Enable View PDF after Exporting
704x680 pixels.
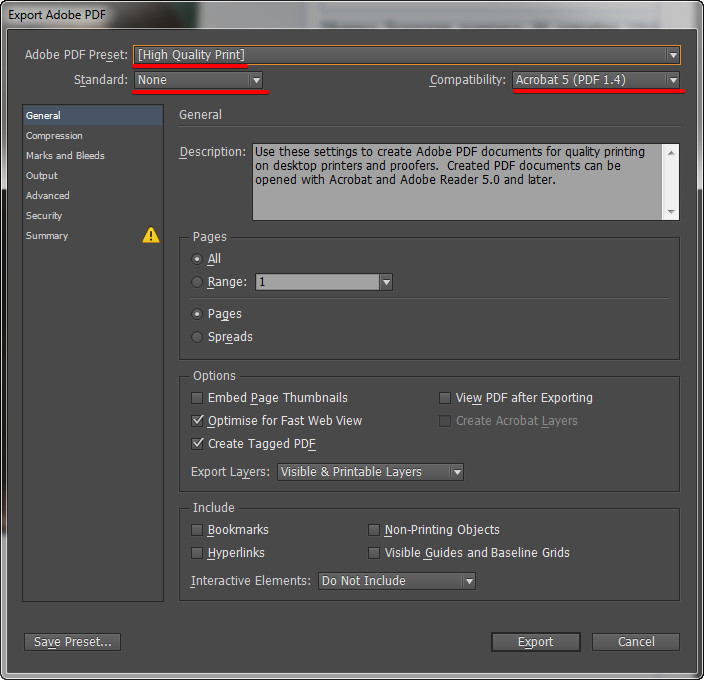pos(444,398)
